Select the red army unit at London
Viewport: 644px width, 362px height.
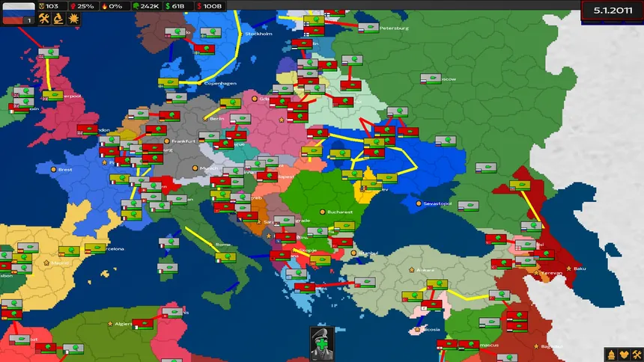point(88,129)
